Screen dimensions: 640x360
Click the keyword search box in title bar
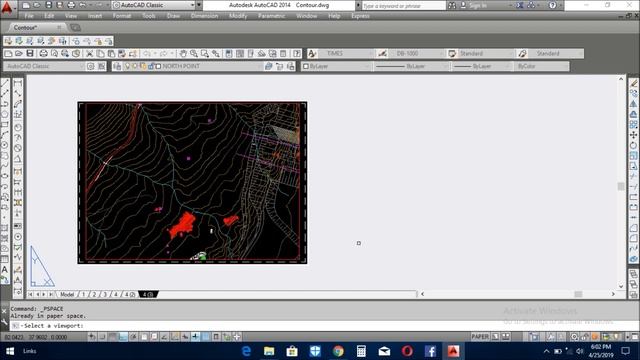pos(404,6)
